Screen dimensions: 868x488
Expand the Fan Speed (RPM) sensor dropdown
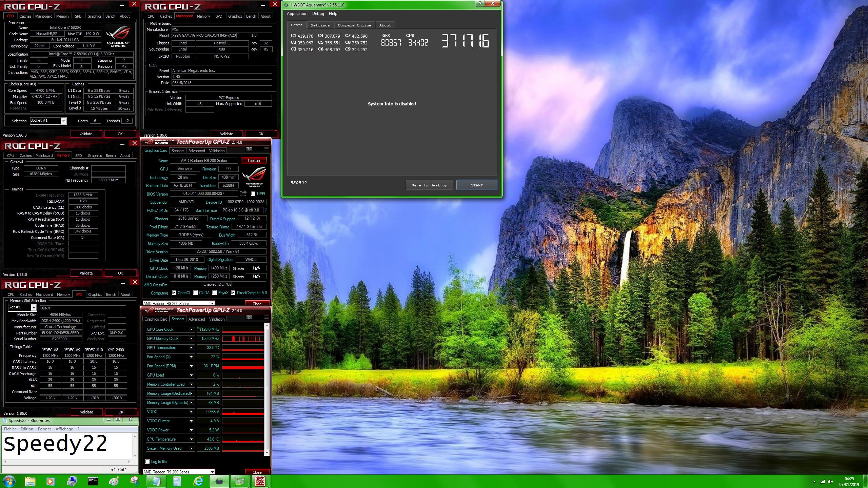[x=191, y=366]
